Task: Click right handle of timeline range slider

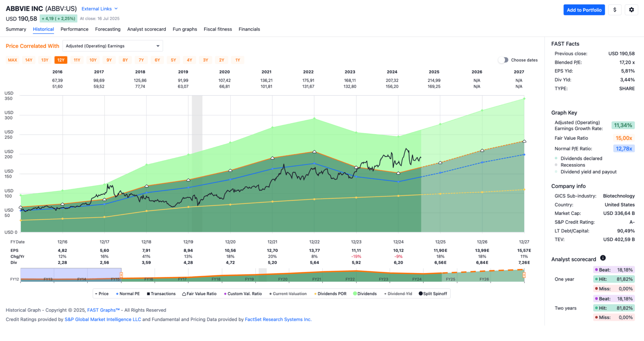Action: point(524,275)
